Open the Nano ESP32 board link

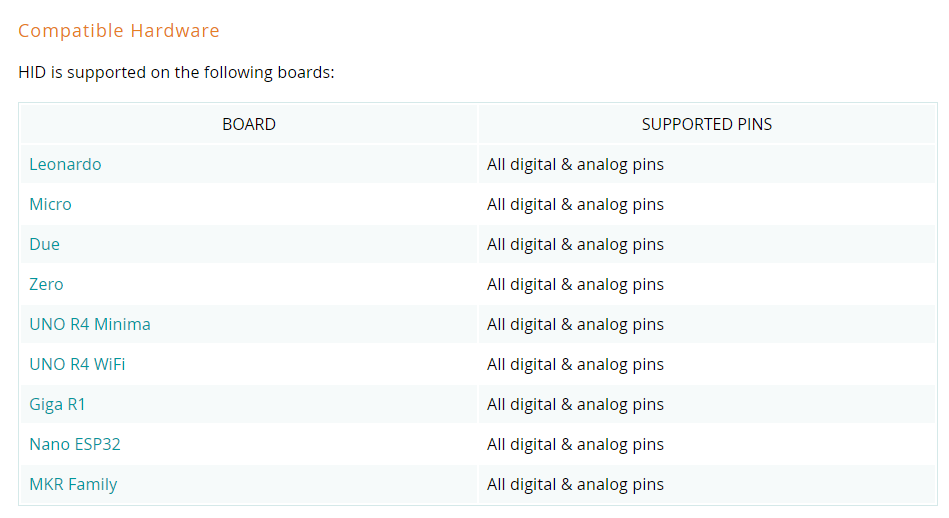tap(75, 444)
